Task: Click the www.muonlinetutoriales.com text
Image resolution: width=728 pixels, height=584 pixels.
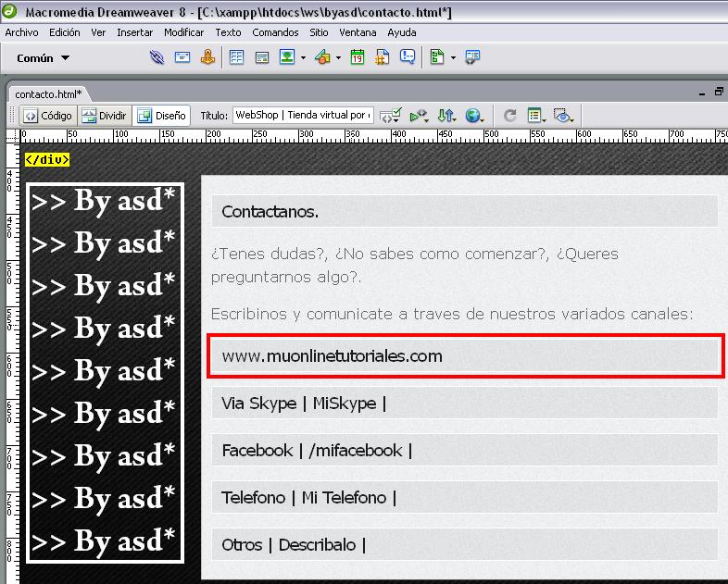Action: tap(332, 355)
